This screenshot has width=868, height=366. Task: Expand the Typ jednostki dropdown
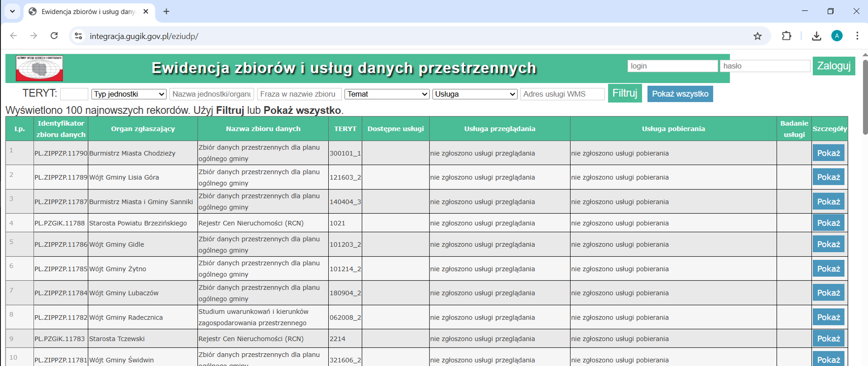[x=129, y=94]
